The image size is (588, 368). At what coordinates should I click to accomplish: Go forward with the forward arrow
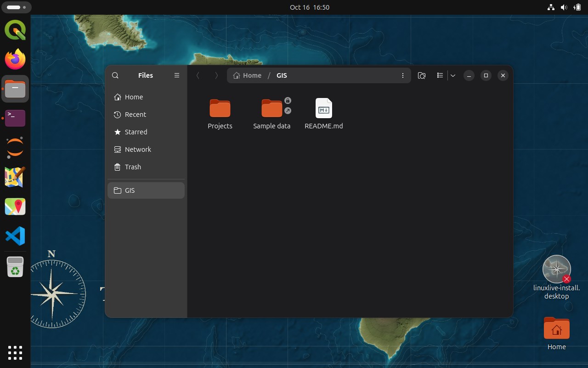coord(216,75)
